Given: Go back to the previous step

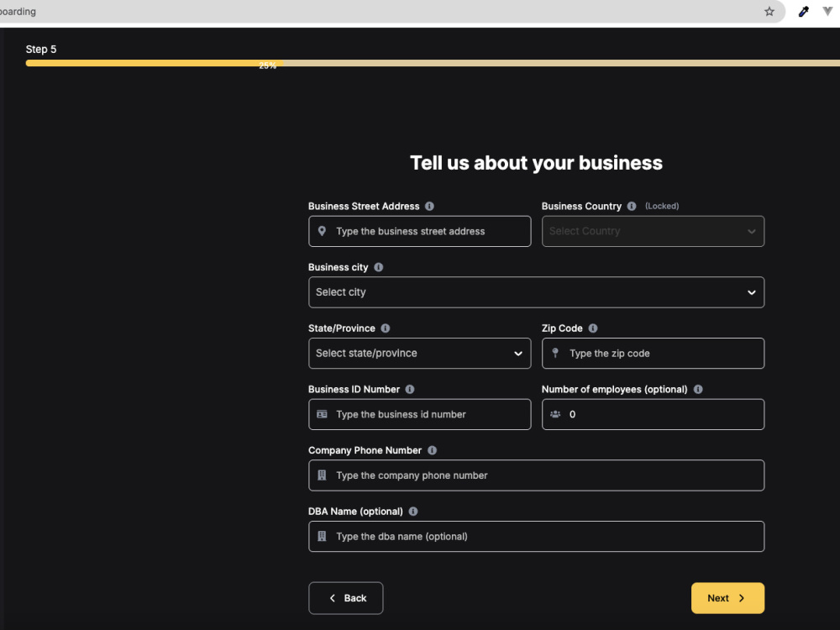Looking at the screenshot, I should point(345,598).
